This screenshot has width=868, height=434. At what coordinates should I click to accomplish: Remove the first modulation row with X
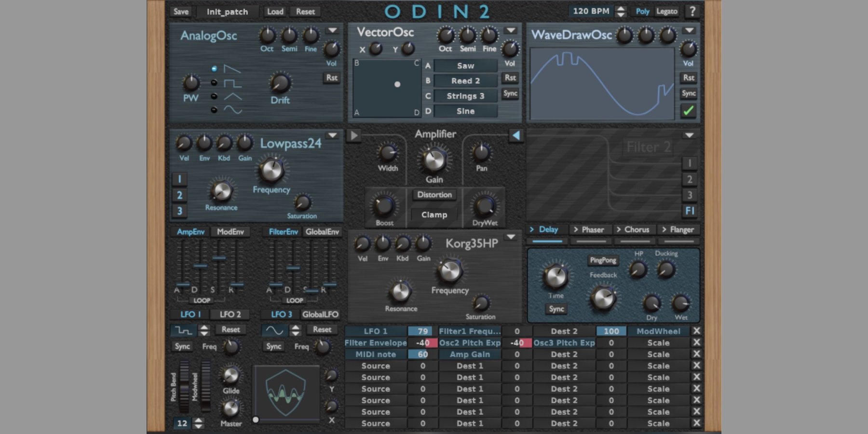click(696, 331)
